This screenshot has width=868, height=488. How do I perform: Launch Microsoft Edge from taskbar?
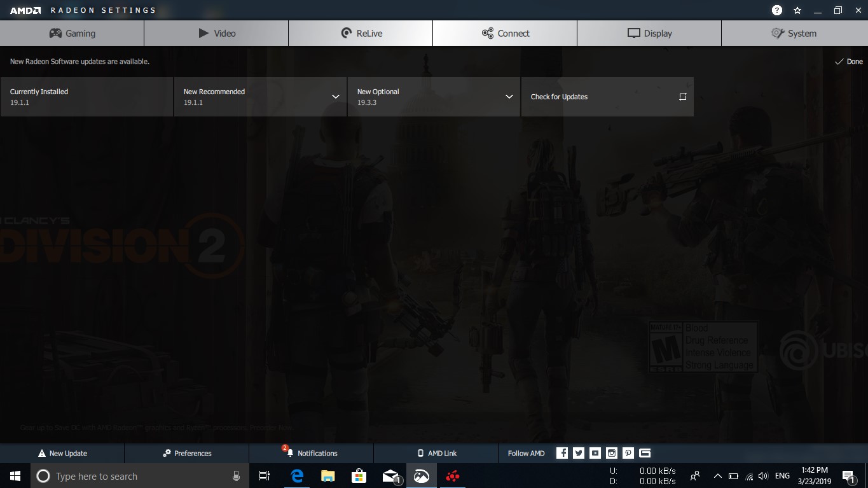coord(296,476)
